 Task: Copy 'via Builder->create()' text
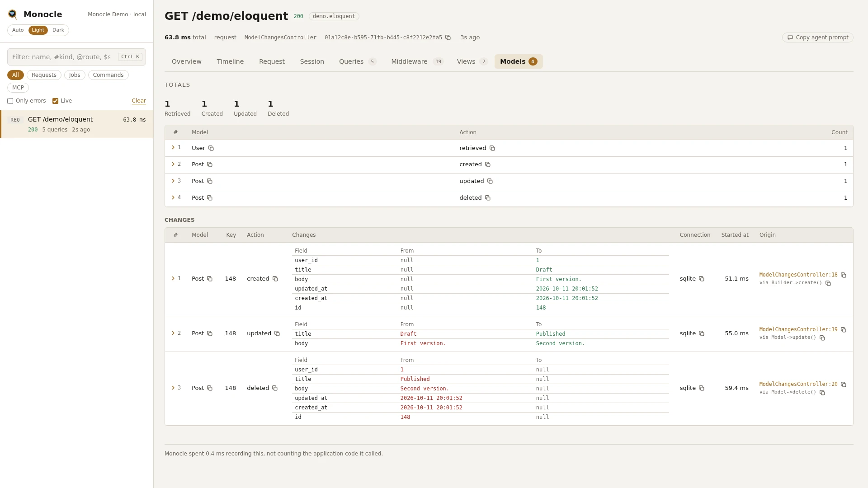[x=828, y=283]
